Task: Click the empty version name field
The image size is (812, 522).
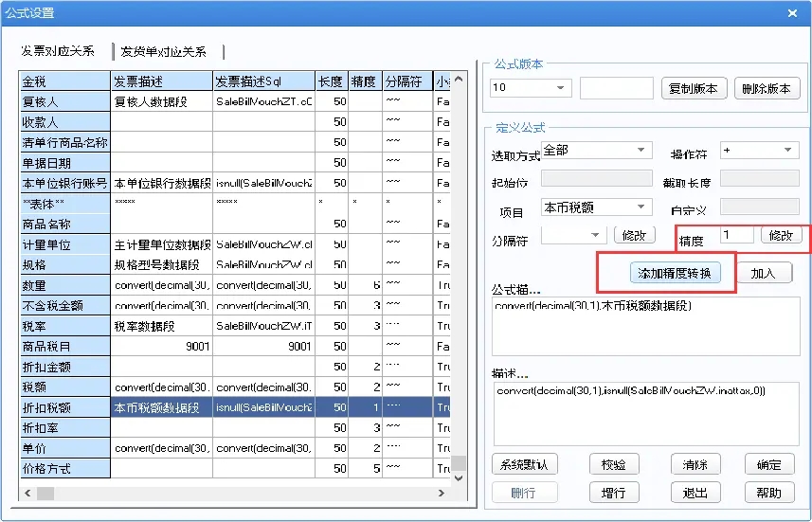Action: [616, 87]
